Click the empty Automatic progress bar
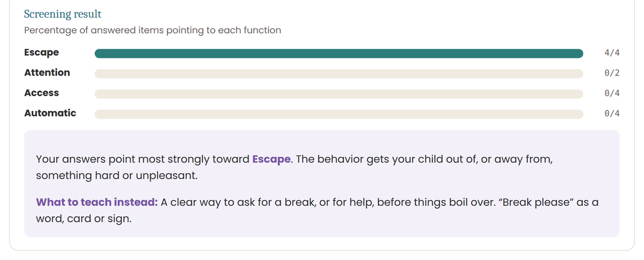The height and width of the screenshot is (260, 644). point(339,114)
